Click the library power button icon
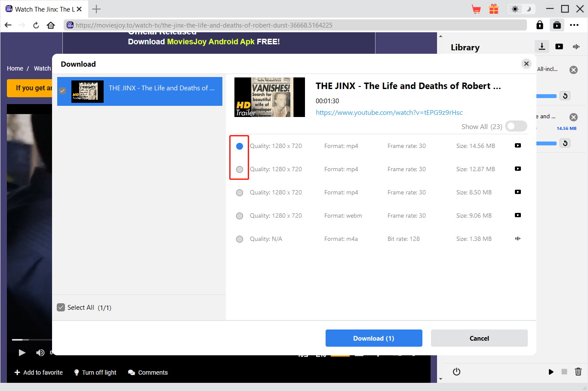 click(457, 372)
